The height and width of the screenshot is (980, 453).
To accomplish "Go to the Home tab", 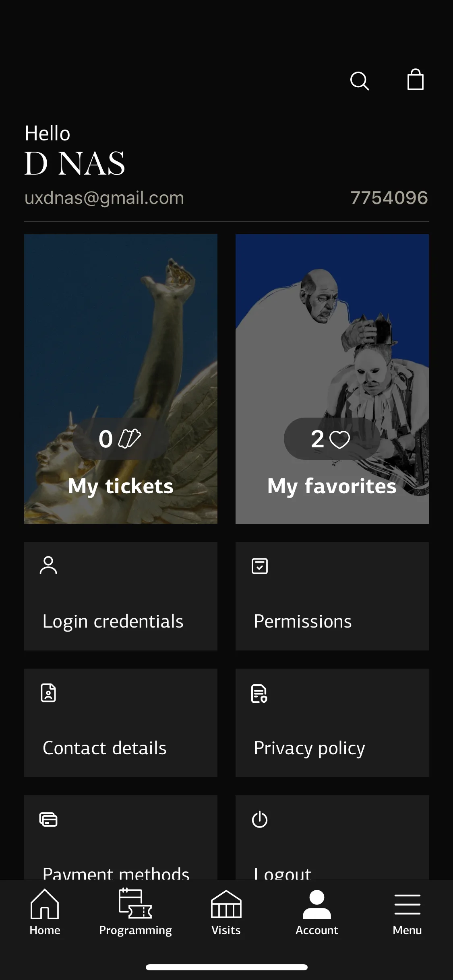I will click(45, 912).
